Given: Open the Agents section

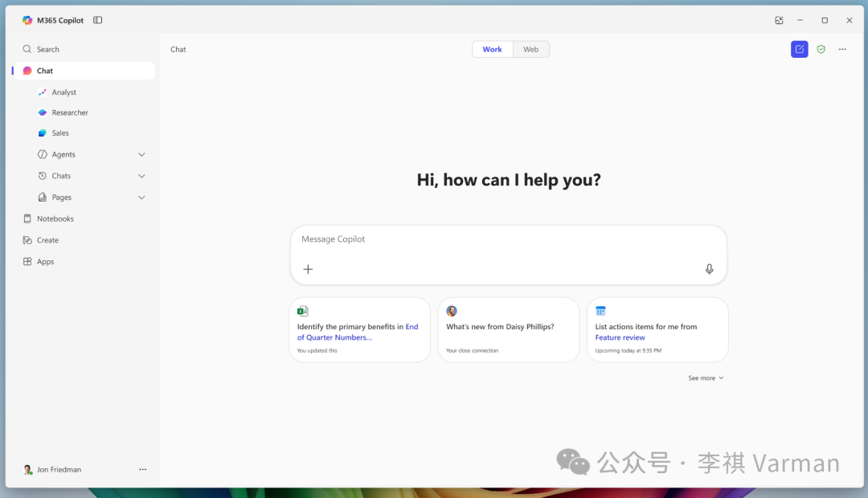Looking at the screenshot, I should tap(63, 154).
